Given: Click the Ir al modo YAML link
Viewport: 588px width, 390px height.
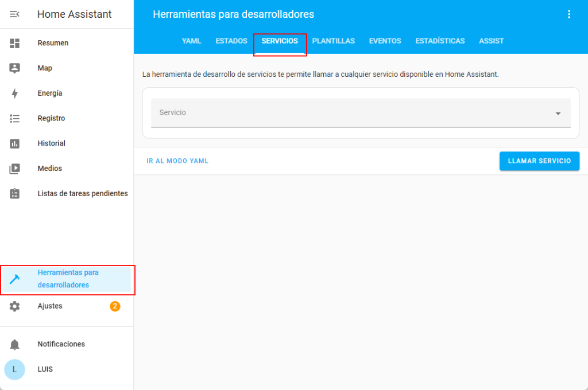Looking at the screenshot, I should (177, 161).
